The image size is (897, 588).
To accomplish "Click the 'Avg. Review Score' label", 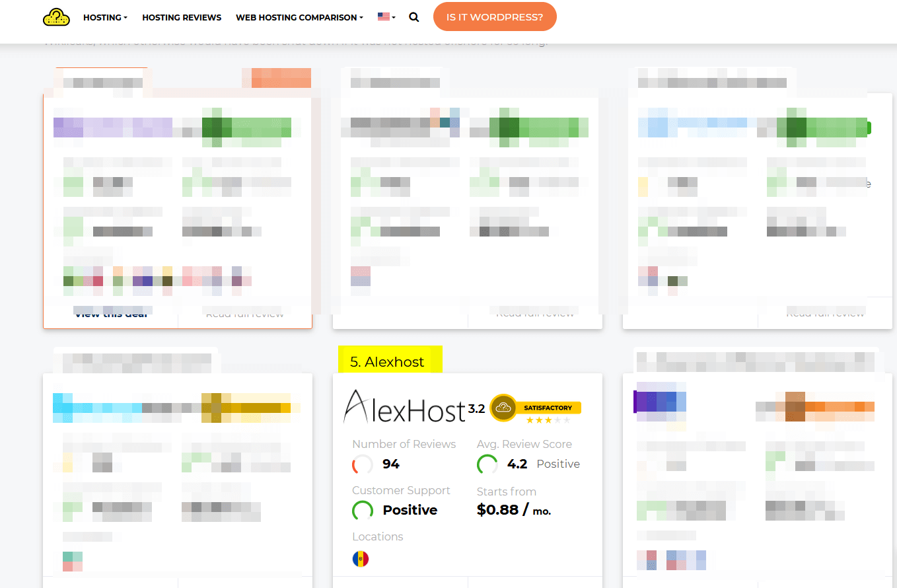I will (524, 444).
